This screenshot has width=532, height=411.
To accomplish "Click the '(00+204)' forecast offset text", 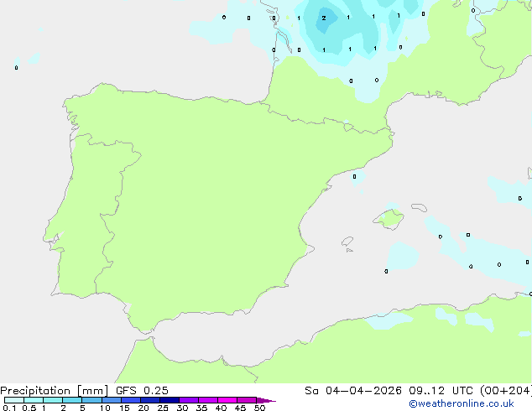I will [506, 391].
